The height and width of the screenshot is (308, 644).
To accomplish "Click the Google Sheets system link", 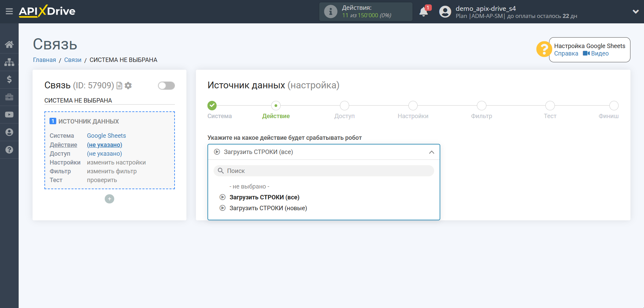I will pos(106,135).
